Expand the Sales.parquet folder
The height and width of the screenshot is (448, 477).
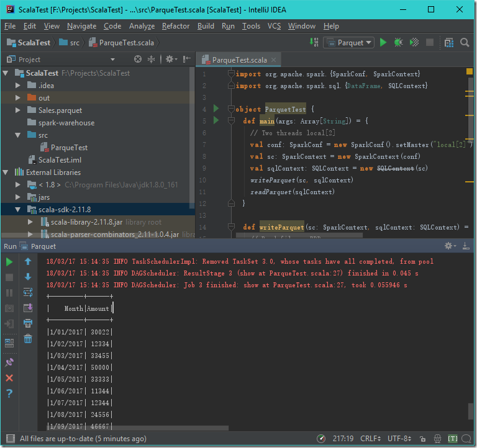(18, 110)
